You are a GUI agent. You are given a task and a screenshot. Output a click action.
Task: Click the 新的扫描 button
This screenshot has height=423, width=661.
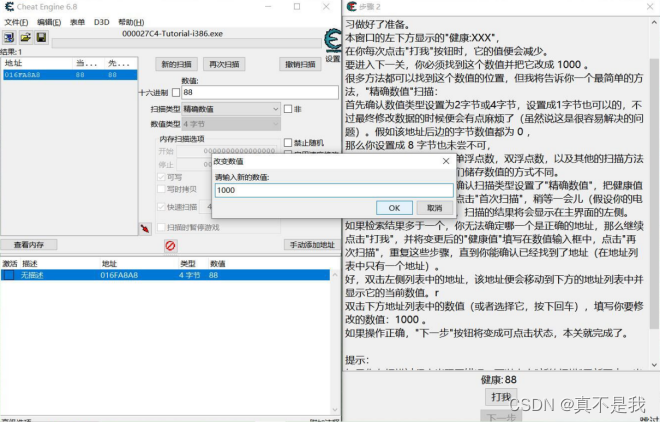point(176,64)
